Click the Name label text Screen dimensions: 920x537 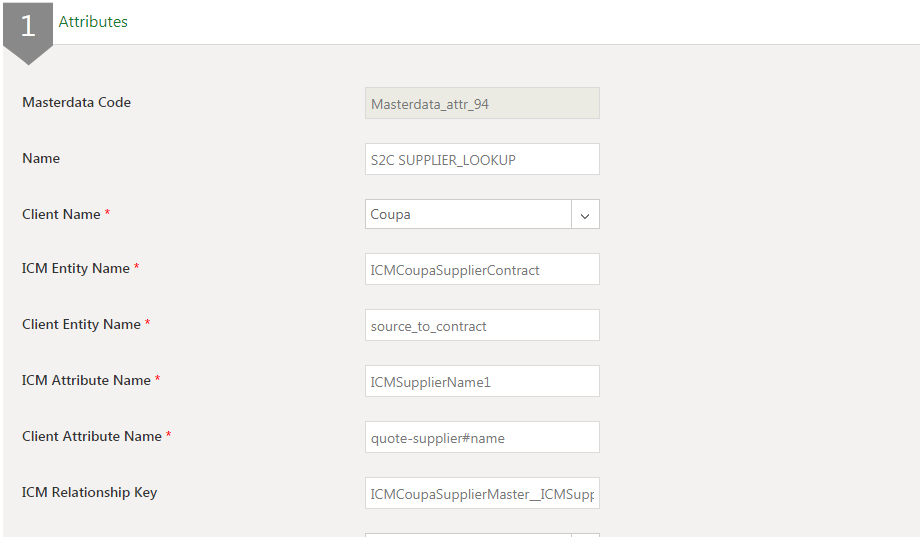[41, 158]
